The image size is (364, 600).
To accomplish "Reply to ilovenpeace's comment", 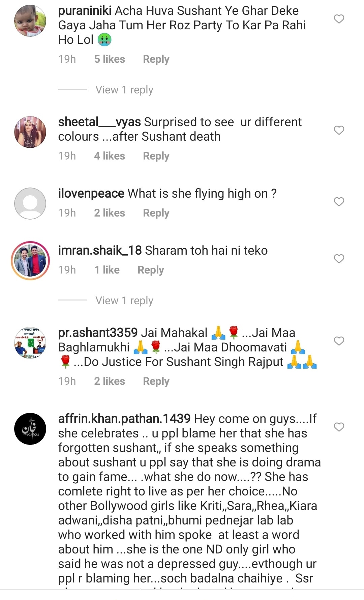I will point(156,213).
